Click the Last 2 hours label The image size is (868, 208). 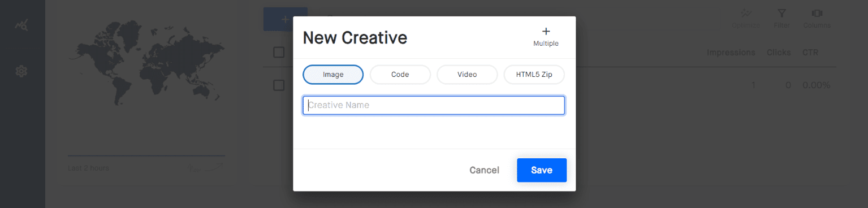click(x=88, y=168)
